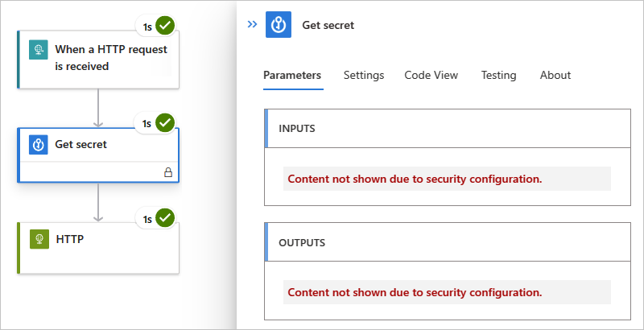Select the Parameters tab
This screenshot has height=330, width=644.
(x=292, y=75)
